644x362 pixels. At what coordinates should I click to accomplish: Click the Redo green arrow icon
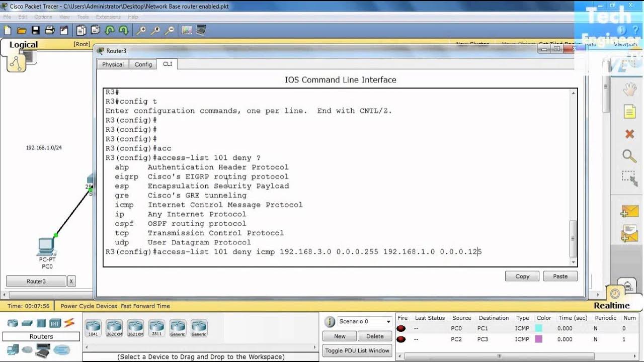tap(124, 31)
